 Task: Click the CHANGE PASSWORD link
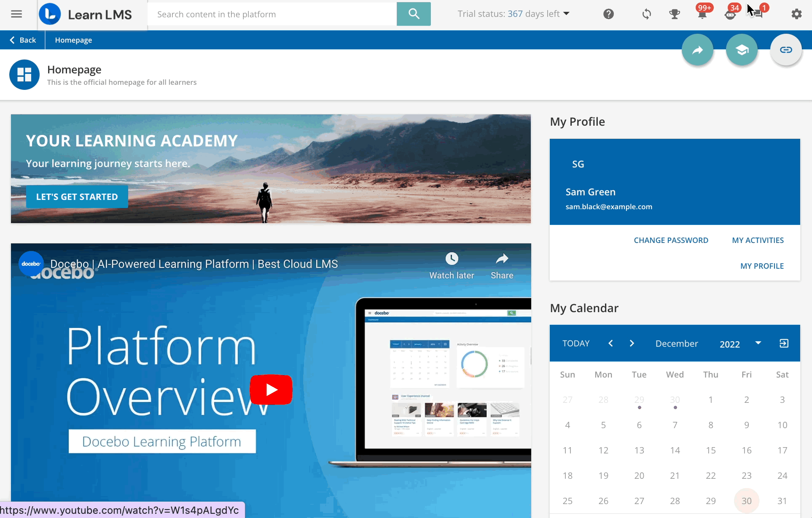tap(671, 240)
